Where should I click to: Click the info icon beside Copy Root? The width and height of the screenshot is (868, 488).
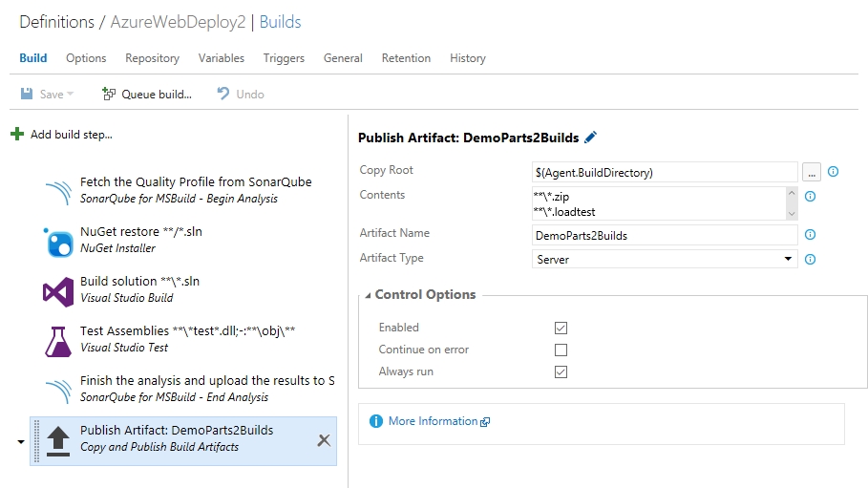833,172
